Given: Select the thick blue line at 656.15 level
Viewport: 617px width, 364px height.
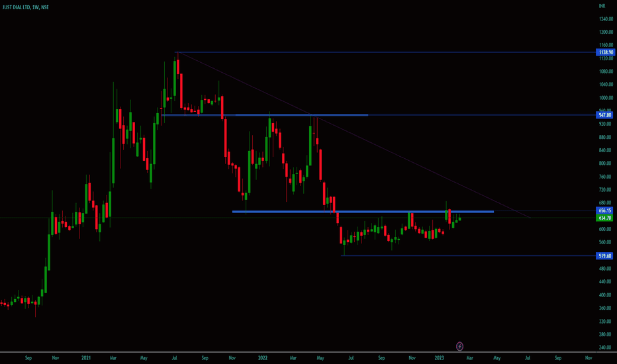Looking at the screenshot, I should coord(363,212).
